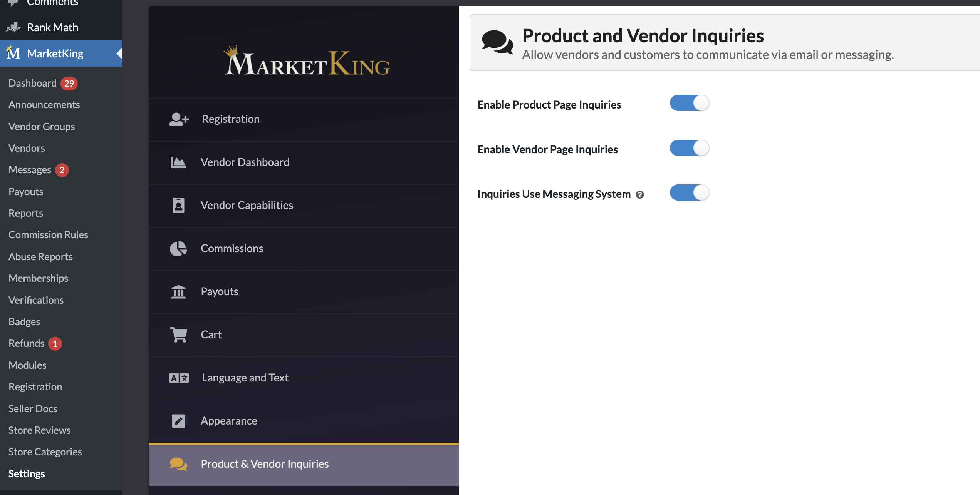Click the Rank Math chart icon

pyautogui.click(x=13, y=27)
